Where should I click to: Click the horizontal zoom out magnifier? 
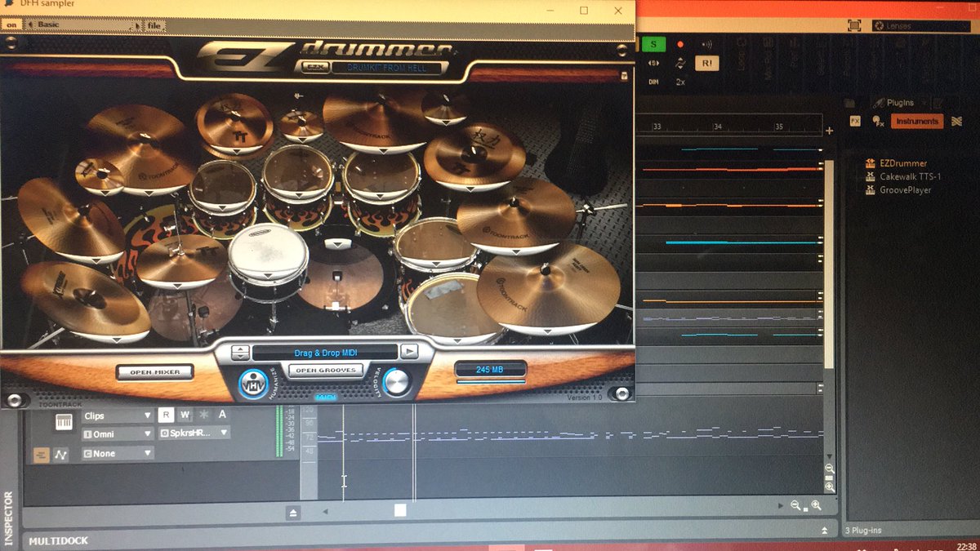pos(796,506)
